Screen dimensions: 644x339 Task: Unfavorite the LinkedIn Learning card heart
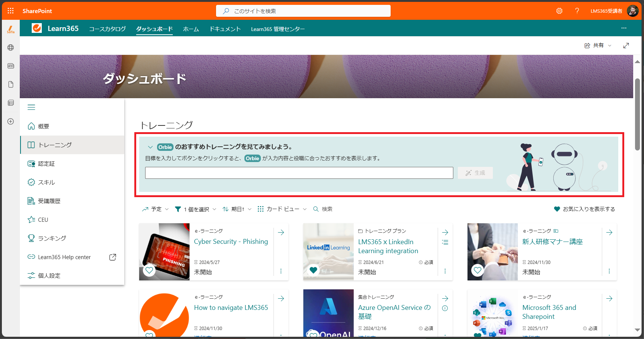click(x=313, y=270)
